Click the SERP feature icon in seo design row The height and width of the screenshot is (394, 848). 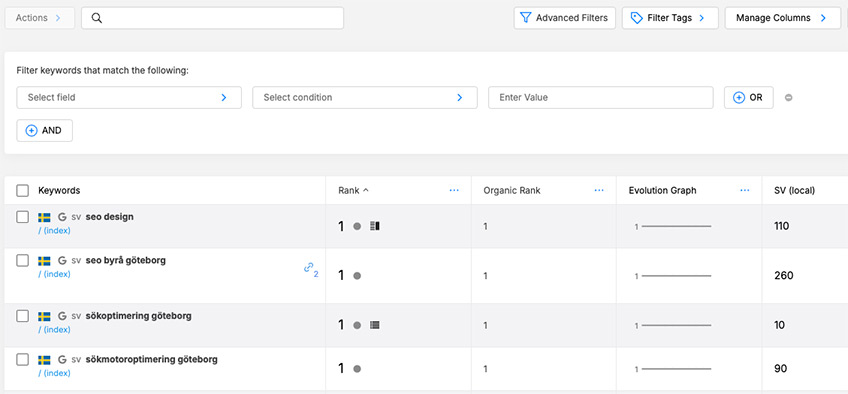click(x=375, y=226)
